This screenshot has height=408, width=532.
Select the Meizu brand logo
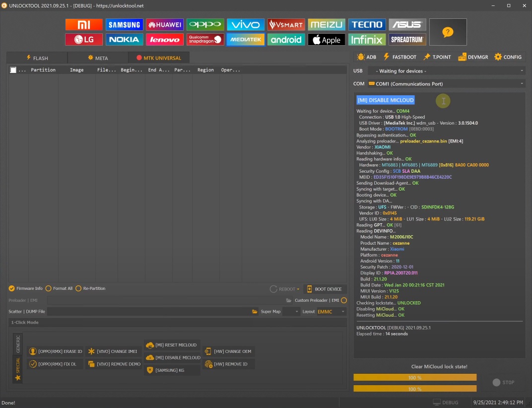point(327,24)
